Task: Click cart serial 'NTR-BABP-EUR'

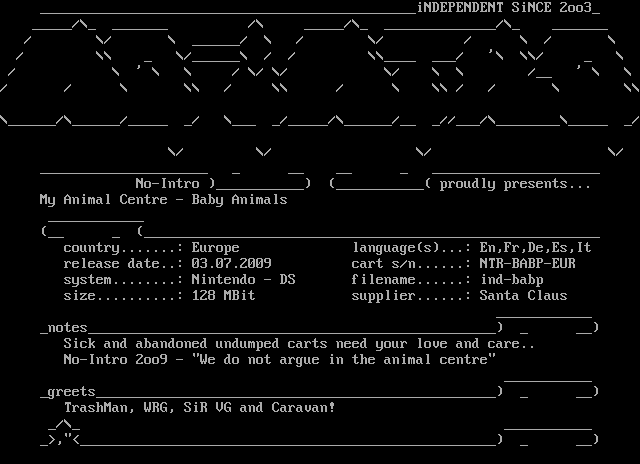Action: click(527, 264)
